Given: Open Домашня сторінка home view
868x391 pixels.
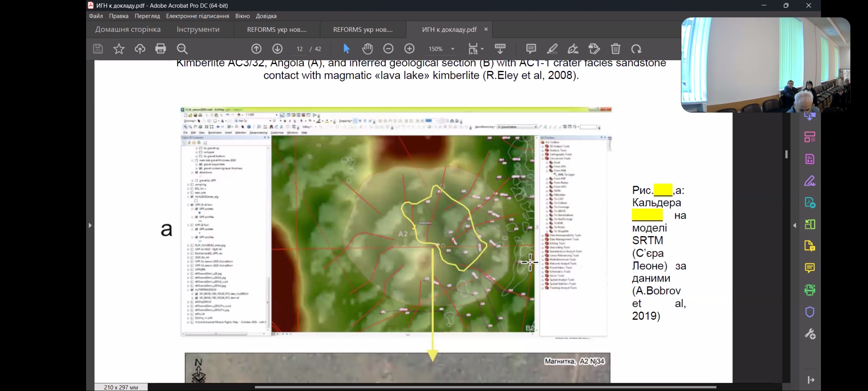Looking at the screenshot, I should (x=128, y=29).
